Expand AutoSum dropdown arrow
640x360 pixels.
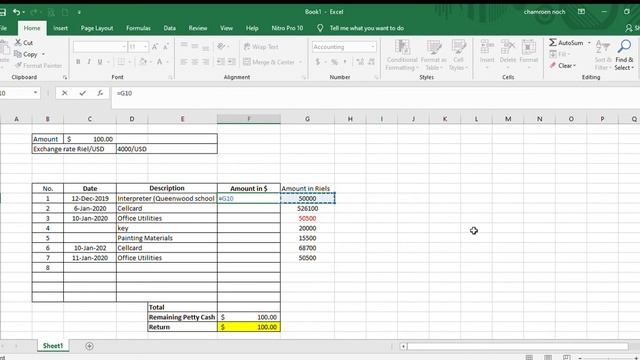click(589, 42)
